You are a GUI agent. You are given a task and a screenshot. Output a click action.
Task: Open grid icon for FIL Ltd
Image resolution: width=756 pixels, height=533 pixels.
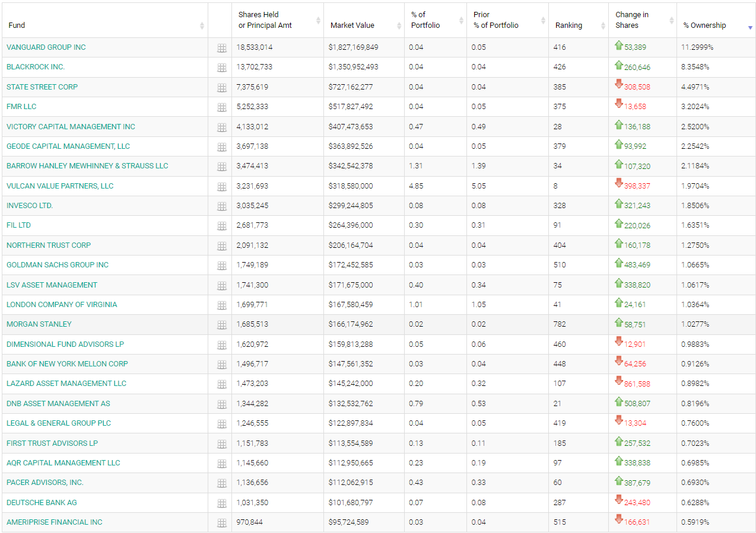tap(222, 226)
